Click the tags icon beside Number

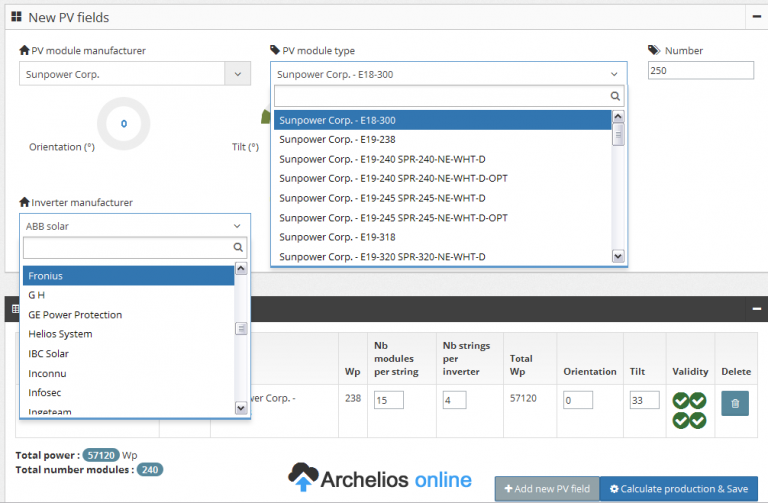pyautogui.click(x=654, y=50)
